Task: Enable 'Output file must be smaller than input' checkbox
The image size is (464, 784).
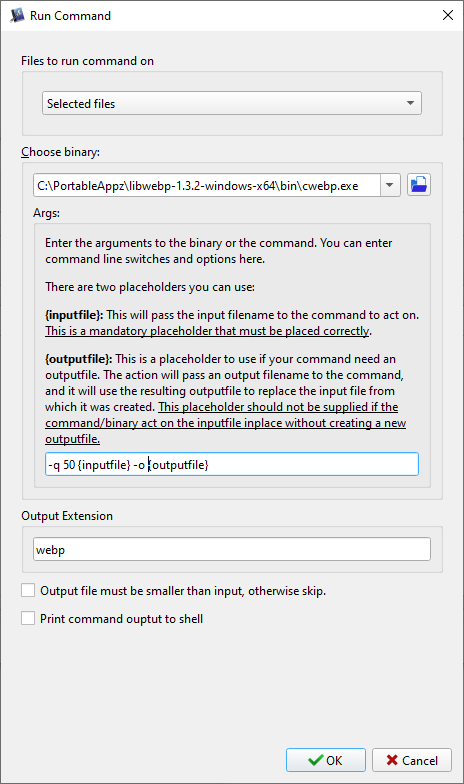Action: (28, 590)
